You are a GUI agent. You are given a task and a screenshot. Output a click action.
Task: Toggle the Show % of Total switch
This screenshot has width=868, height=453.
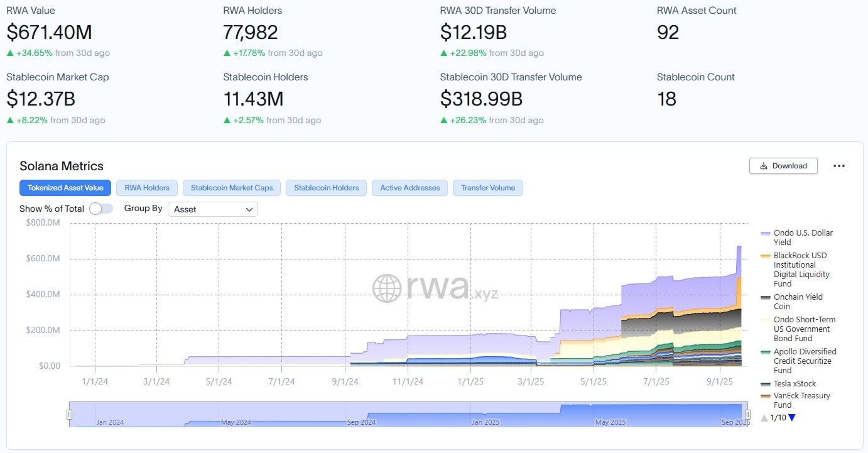pos(101,209)
